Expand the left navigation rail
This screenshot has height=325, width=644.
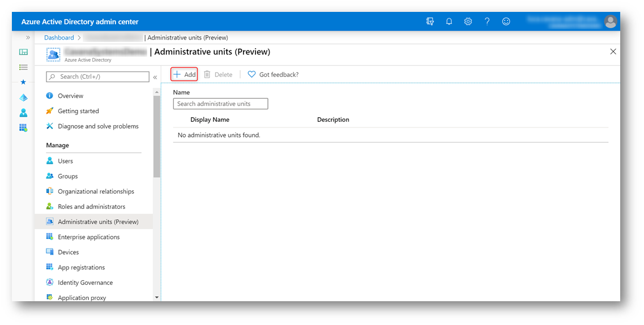coord(28,37)
